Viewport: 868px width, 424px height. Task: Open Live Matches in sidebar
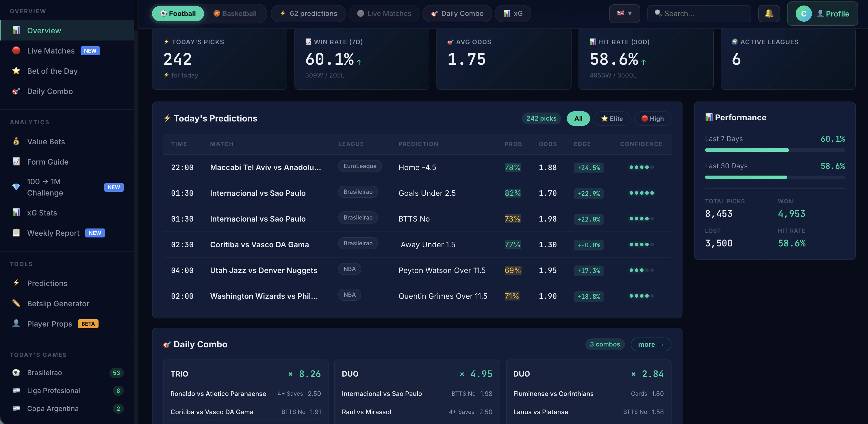51,51
